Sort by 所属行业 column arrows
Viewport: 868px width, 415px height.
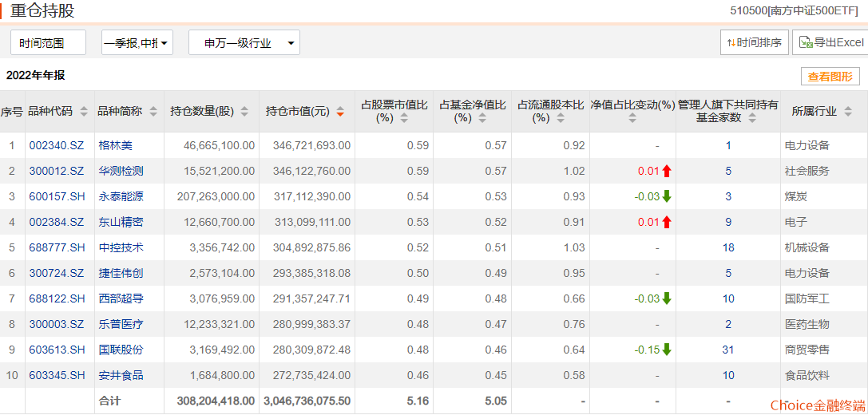(x=847, y=111)
